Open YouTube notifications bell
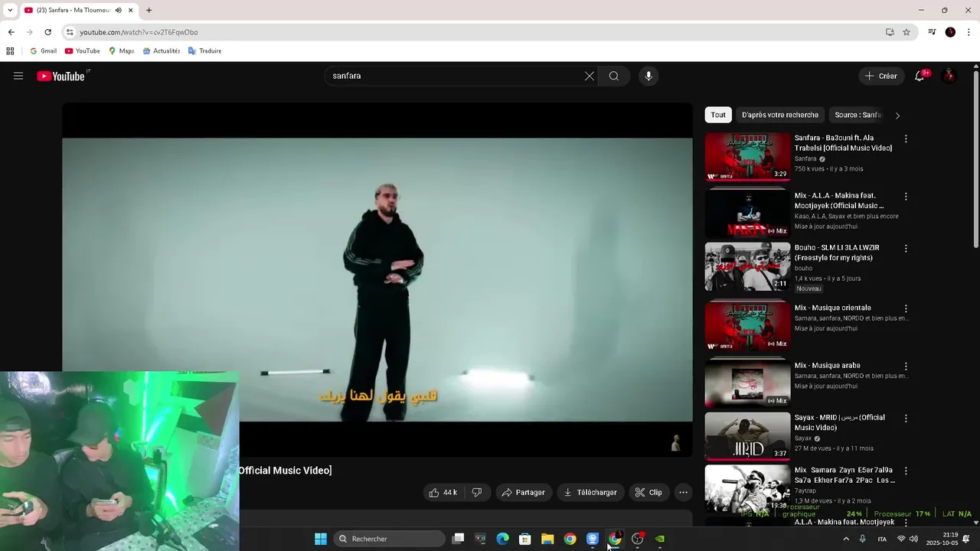The width and height of the screenshot is (980, 551). click(920, 76)
